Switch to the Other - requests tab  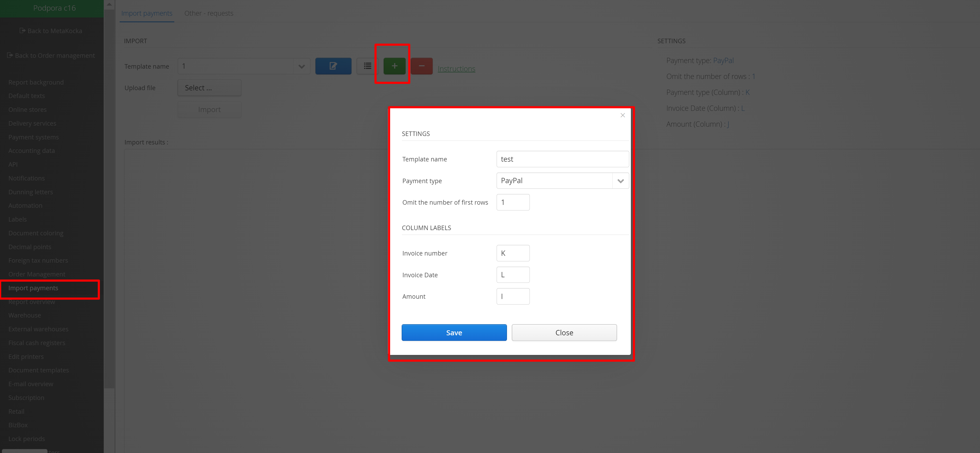click(x=209, y=13)
